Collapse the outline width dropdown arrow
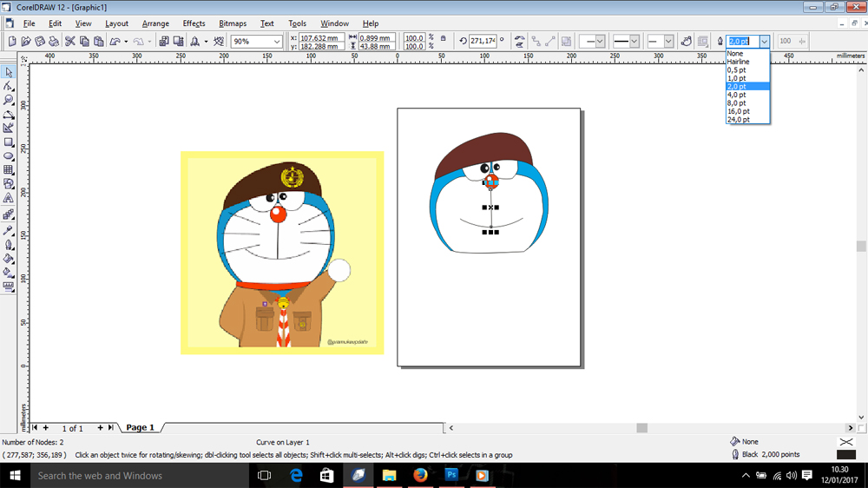 tap(764, 41)
